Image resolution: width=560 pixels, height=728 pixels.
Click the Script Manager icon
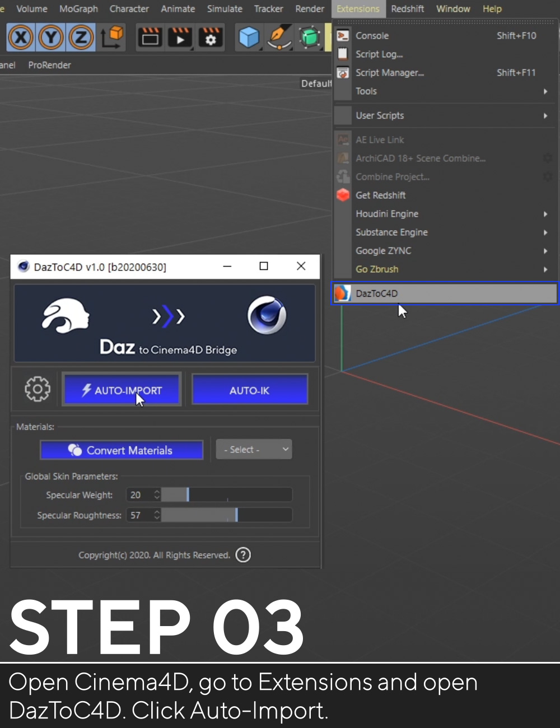(x=343, y=73)
